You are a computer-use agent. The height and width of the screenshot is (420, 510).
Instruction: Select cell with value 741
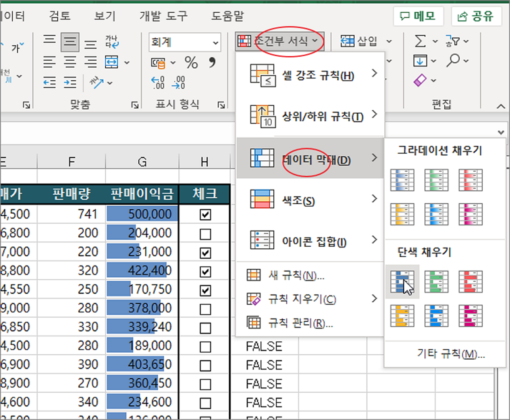[71, 214]
